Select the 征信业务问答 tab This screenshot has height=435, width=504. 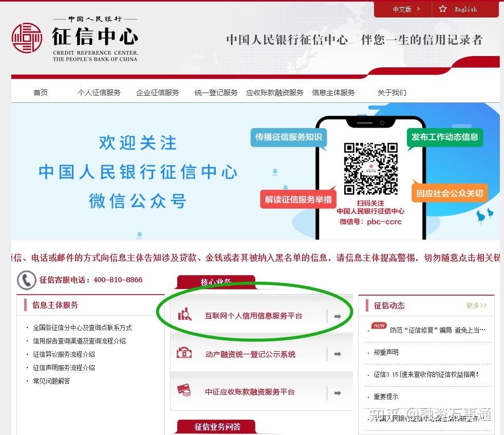click(217, 427)
